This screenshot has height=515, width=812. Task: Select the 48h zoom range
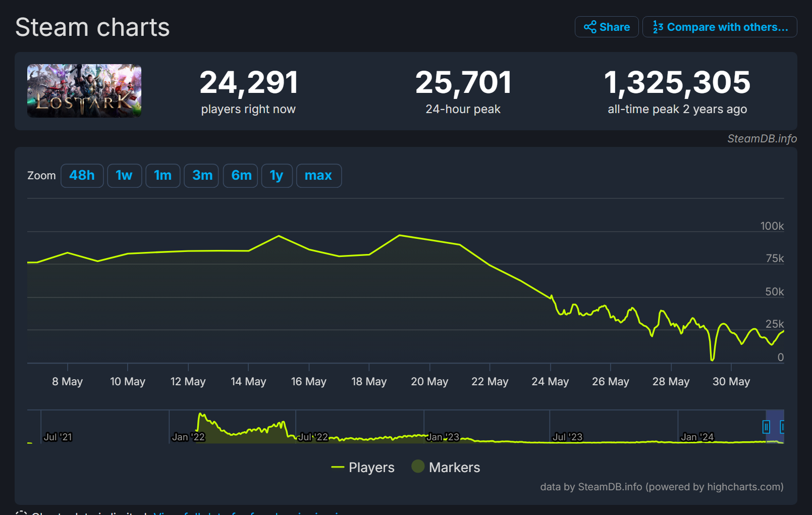82,176
